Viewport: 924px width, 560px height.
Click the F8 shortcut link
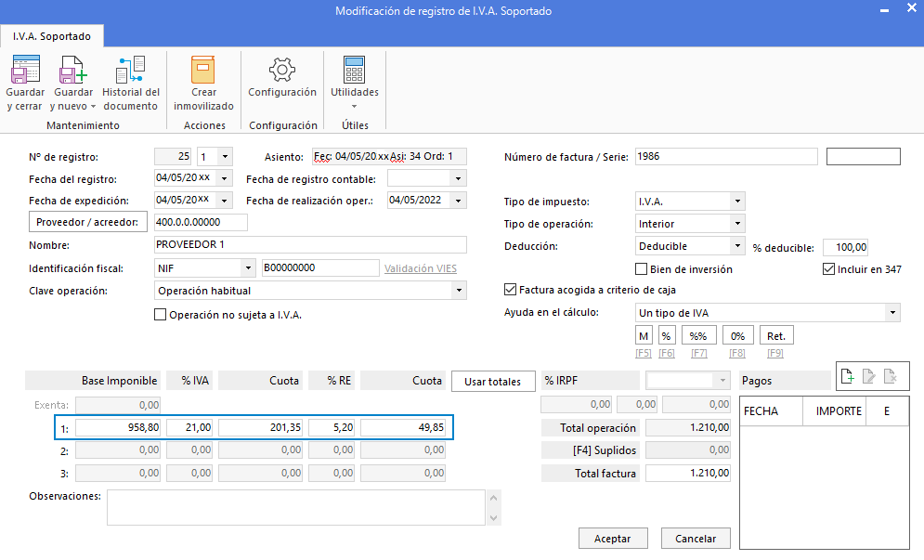coord(737,353)
